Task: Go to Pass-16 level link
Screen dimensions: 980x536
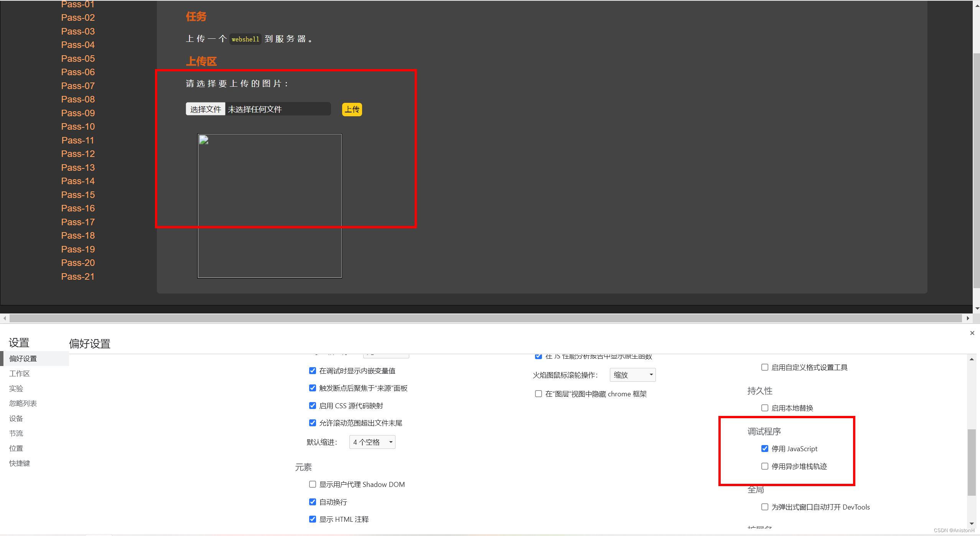Action: [78, 208]
